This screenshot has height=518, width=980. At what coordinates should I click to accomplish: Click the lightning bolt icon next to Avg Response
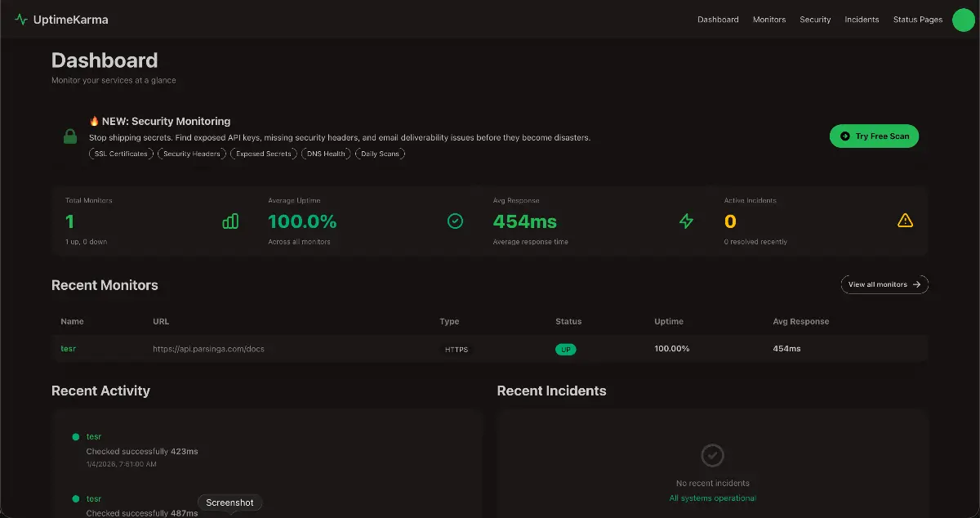coord(686,221)
